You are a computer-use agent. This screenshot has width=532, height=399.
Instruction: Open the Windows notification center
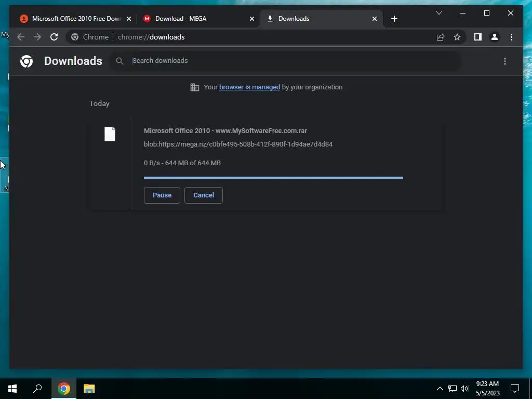(515, 389)
